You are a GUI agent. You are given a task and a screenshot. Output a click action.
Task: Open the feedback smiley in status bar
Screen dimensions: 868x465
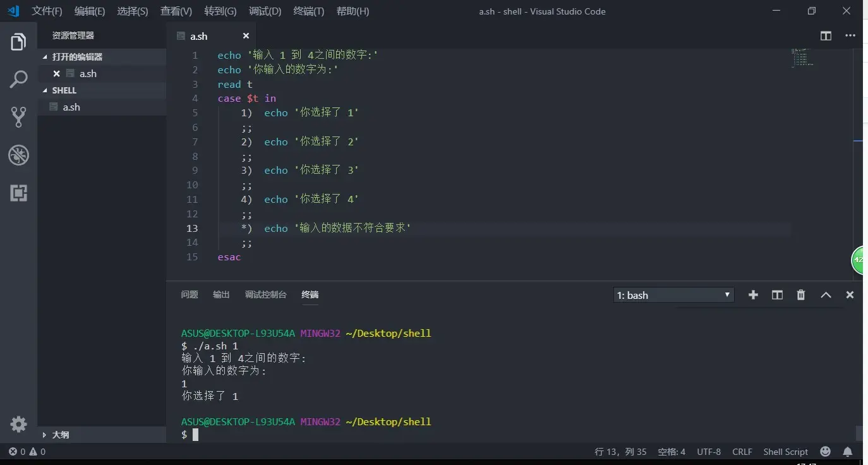coord(825,452)
